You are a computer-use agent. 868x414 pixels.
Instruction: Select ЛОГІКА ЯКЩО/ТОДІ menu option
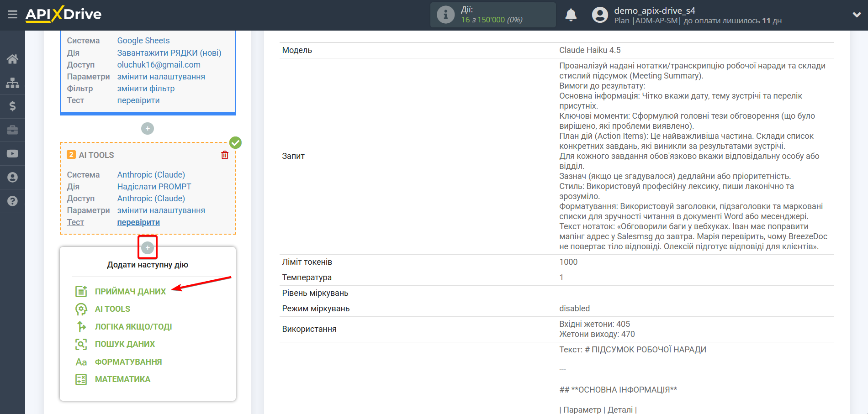pos(133,327)
